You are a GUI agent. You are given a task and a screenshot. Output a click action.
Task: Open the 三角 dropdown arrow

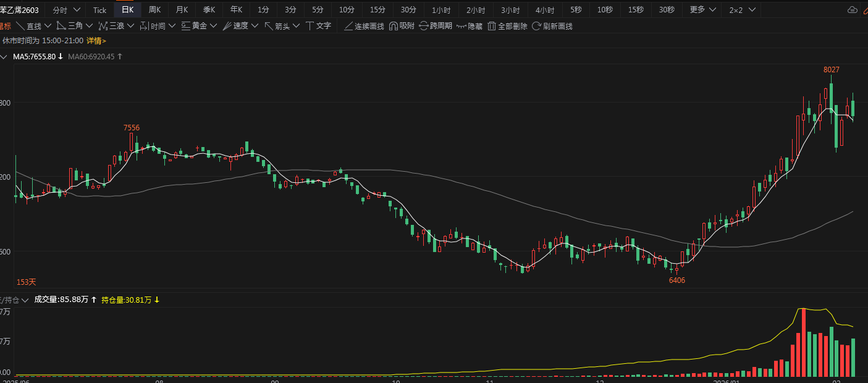[89, 26]
